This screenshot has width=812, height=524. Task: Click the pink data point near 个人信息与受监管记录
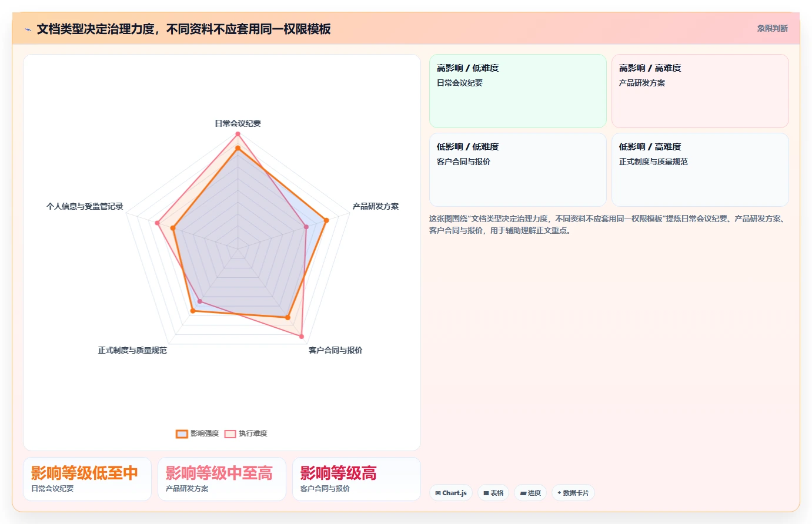point(157,223)
